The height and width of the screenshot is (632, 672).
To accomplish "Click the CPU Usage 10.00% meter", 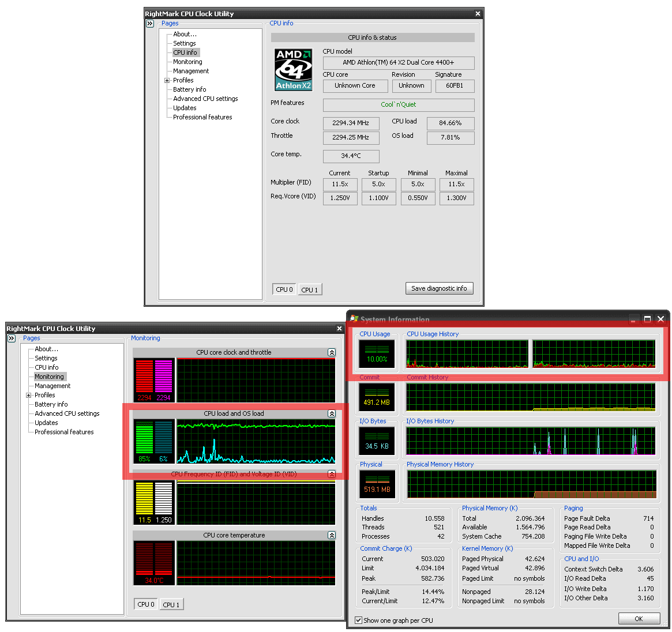I will (377, 353).
